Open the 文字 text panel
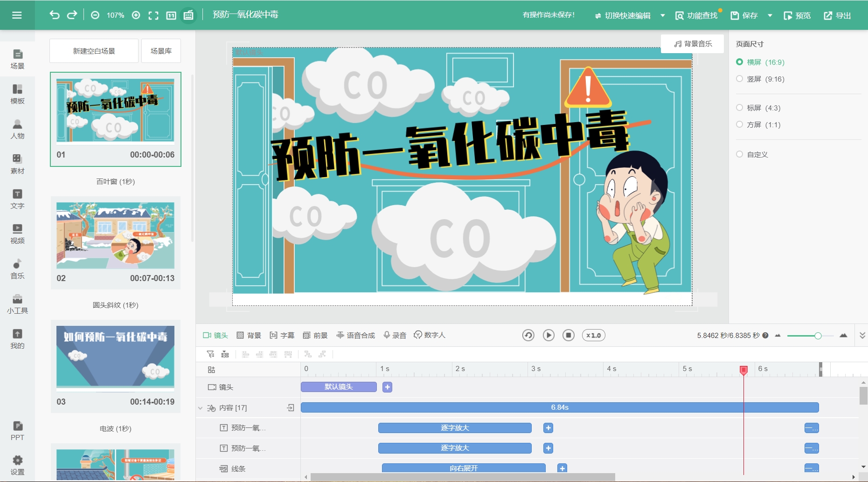Viewport: 868px width, 482px height. tap(17, 199)
